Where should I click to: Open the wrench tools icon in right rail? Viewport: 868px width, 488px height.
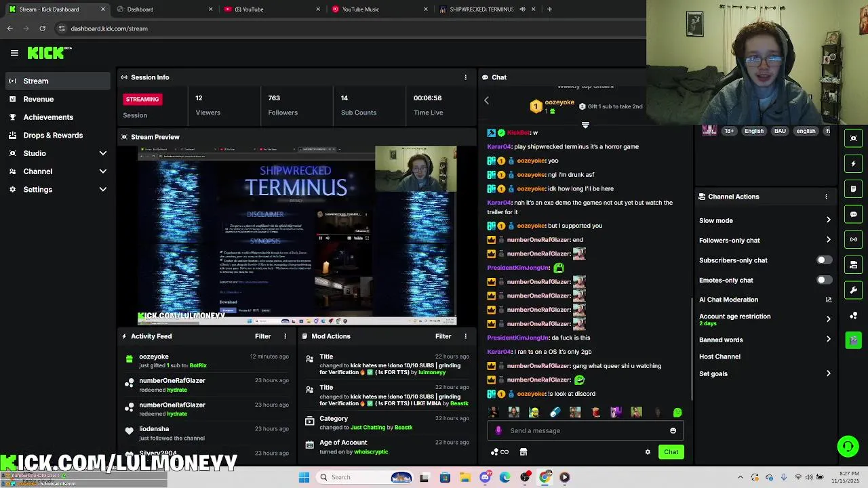tap(854, 290)
